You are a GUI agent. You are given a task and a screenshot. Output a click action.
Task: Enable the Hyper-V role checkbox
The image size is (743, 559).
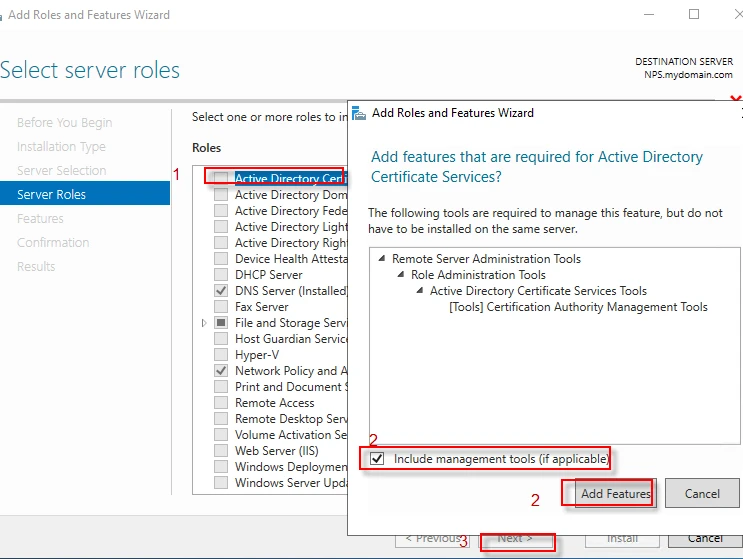221,355
